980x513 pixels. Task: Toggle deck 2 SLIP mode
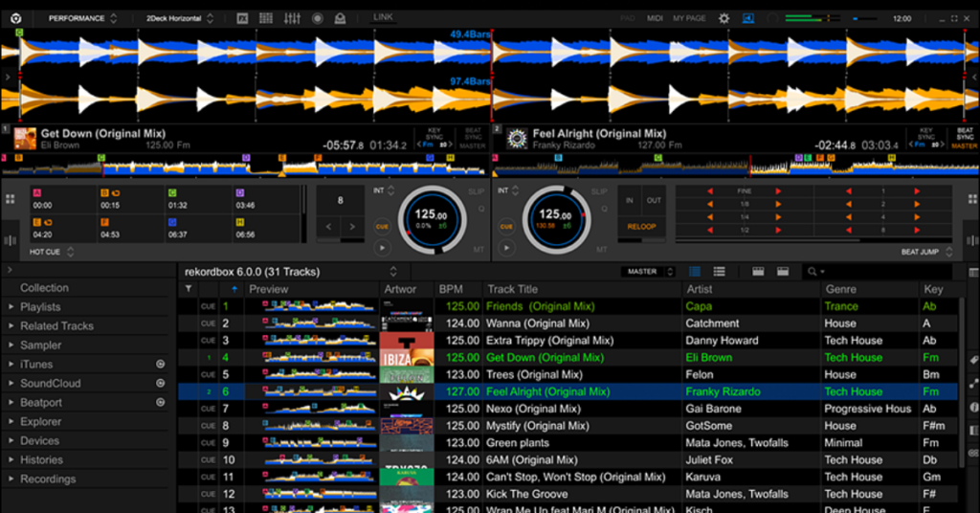[599, 191]
